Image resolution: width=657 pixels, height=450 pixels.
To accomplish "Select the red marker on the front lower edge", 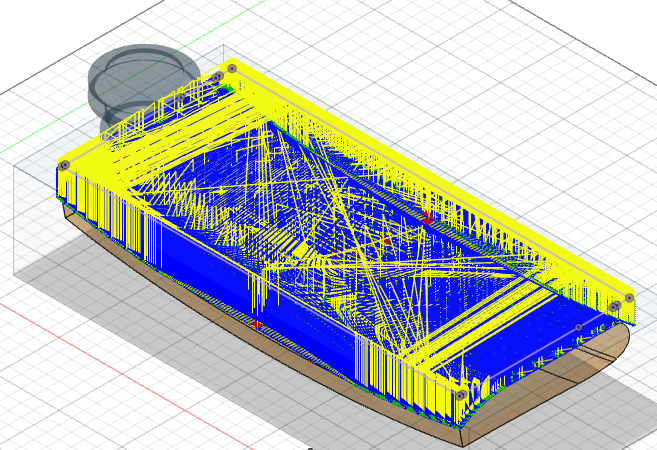I will pos(257,325).
